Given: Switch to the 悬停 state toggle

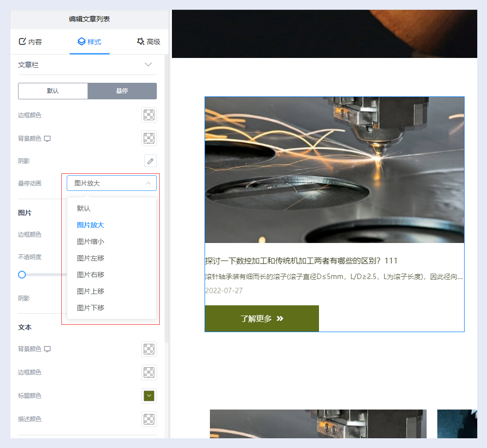Looking at the screenshot, I should click(122, 91).
